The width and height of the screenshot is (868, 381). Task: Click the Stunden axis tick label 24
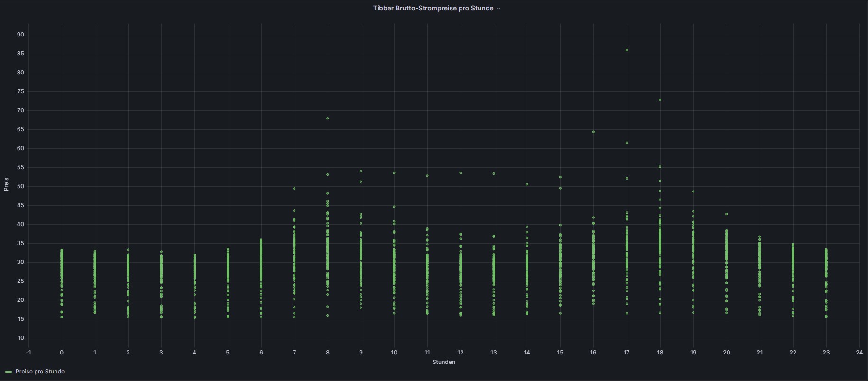(x=859, y=353)
